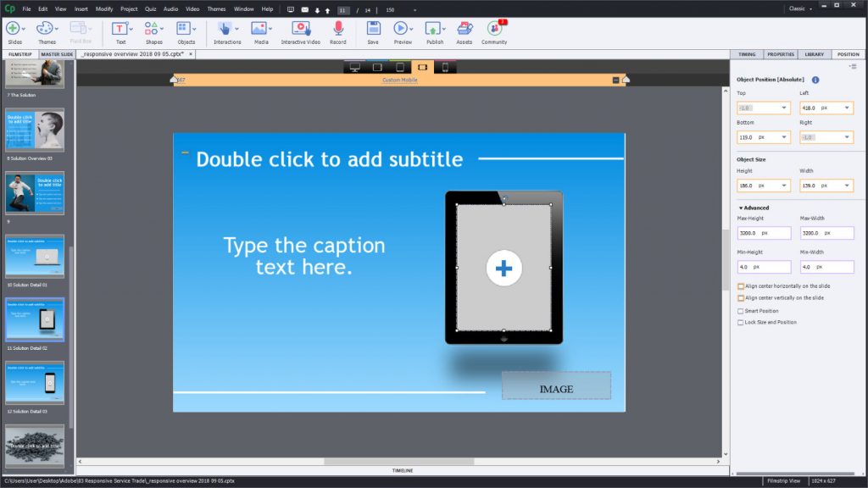Viewport: 868px width, 488px height.
Task: Click the Timeline panel bar
Action: 402,469
